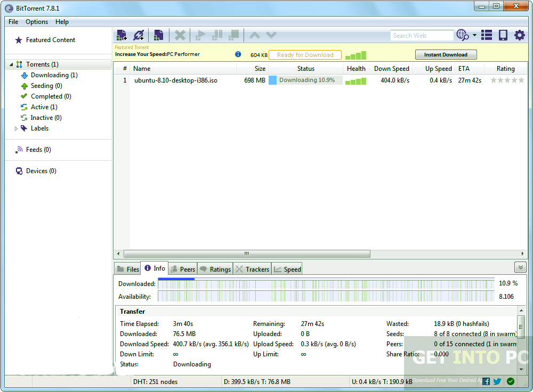Click in the Search Web field
This screenshot has width=533, height=392.
pyautogui.click(x=422, y=35)
